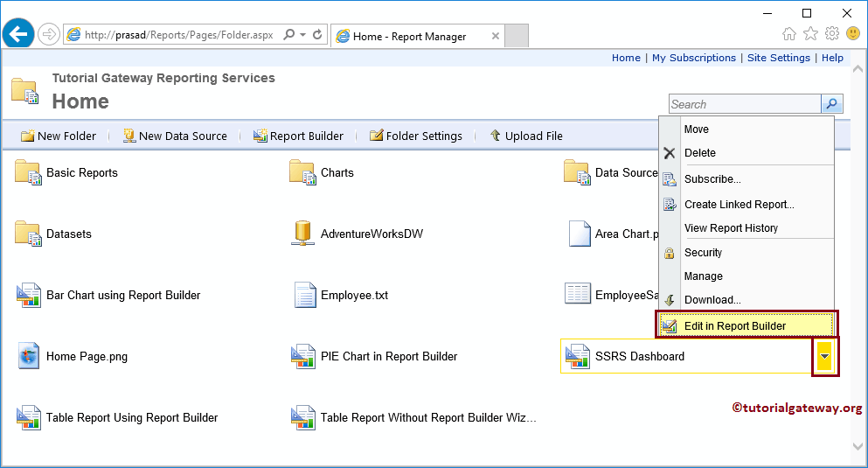Screen dimensions: 868x468
Task: Click the Home folder icon beside page title
Action: tap(24, 91)
